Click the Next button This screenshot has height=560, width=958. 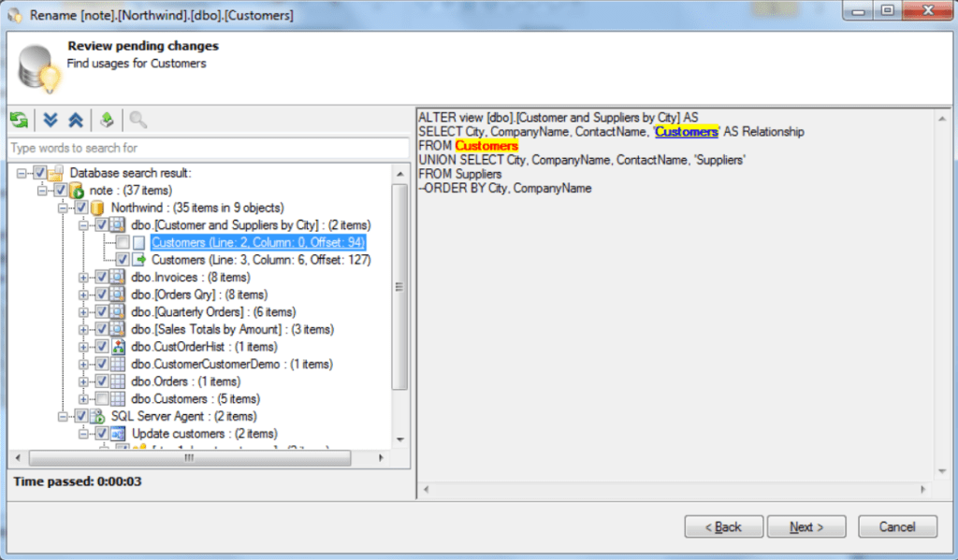806,525
